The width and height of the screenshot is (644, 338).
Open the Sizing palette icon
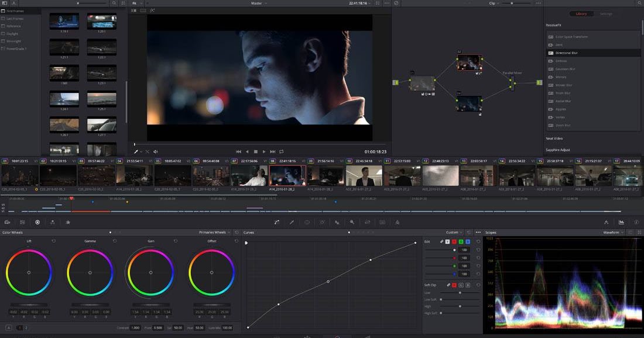click(367, 222)
